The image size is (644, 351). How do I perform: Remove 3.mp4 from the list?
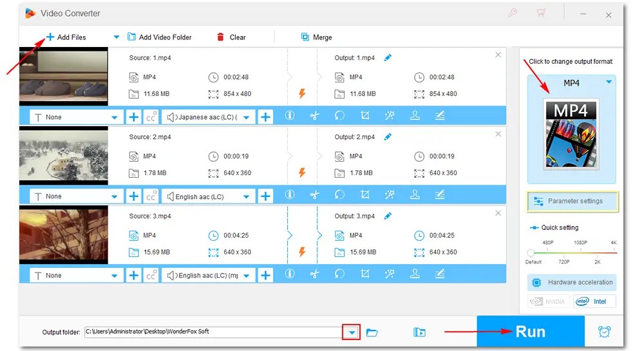coord(498,213)
